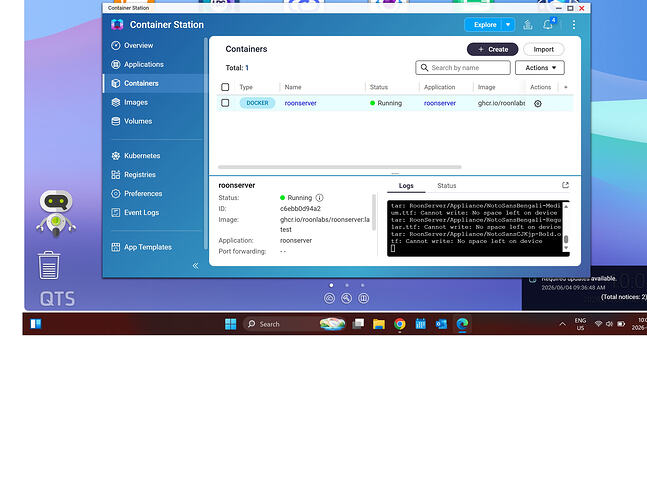Open Outlook from taskbar
The width and height of the screenshot is (647, 500).
tap(441, 324)
